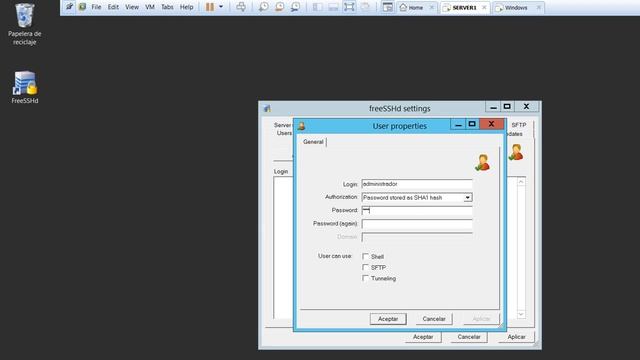Click the send Ctrl+Alt+Del toolbar icon
The height and width of the screenshot is (360, 640).
point(241,7)
